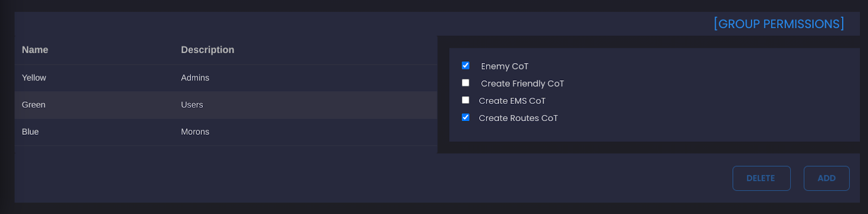The height and width of the screenshot is (214, 868).
Task: Click the DELETE button
Action: (761, 178)
